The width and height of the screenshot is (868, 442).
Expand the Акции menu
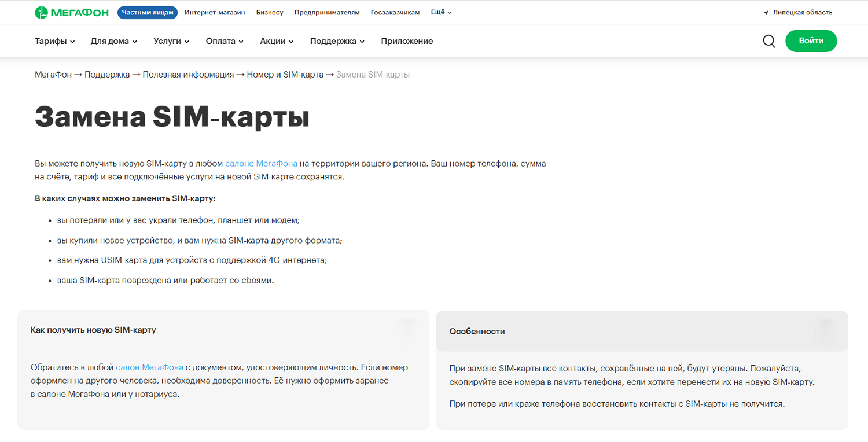click(277, 41)
